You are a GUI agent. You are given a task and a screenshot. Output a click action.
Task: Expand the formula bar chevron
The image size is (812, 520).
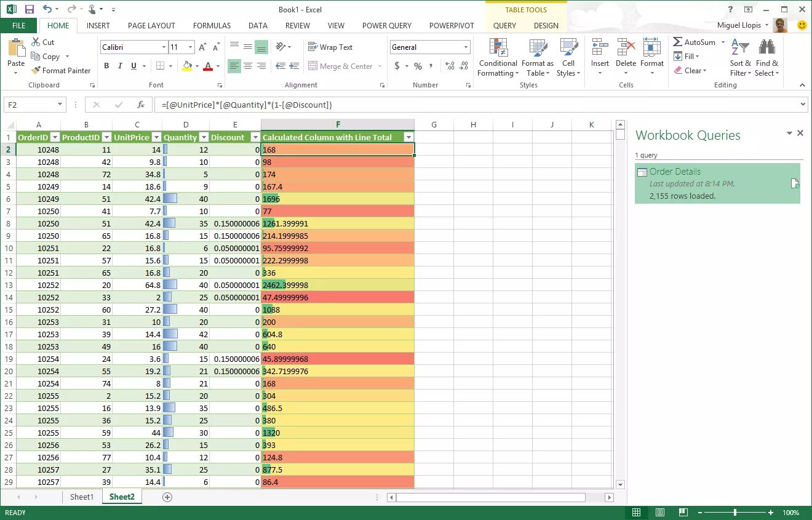click(x=803, y=105)
